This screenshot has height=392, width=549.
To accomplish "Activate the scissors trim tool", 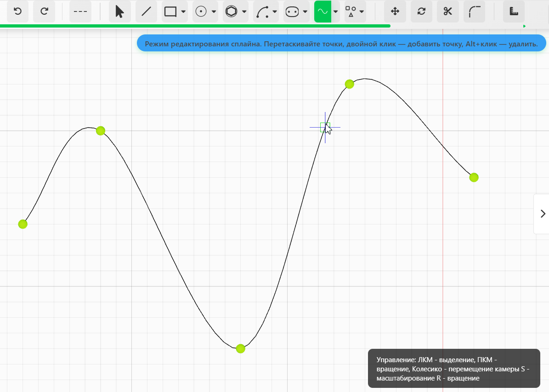I will point(448,11).
